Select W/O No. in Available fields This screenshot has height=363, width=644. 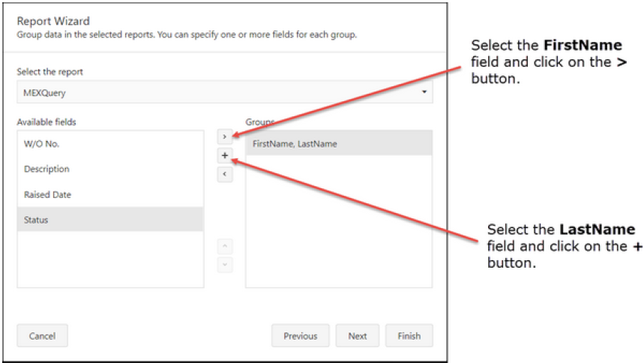point(110,144)
